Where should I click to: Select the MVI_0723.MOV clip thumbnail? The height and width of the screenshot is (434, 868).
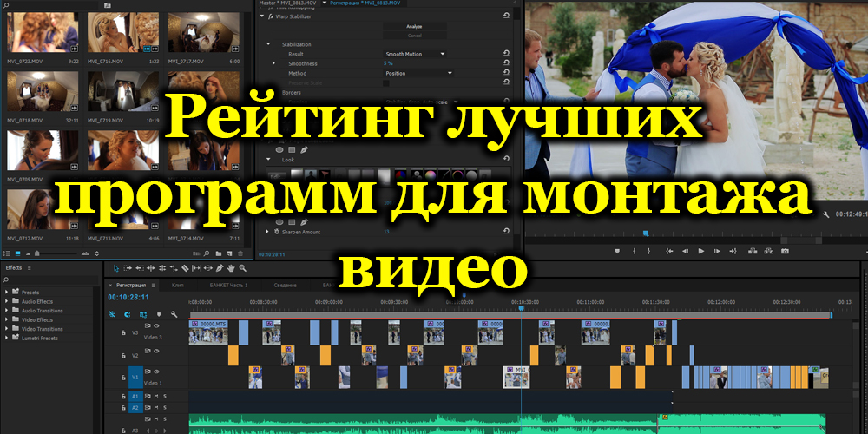point(43,32)
